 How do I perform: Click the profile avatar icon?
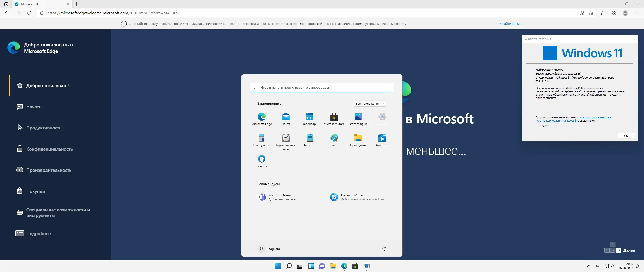[625, 13]
